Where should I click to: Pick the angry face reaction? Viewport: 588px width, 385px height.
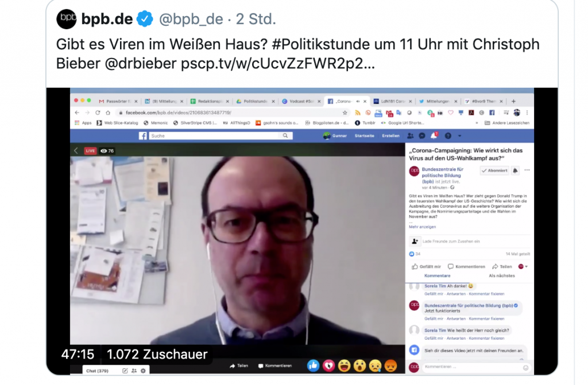pyautogui.click(x=390, y=365)
